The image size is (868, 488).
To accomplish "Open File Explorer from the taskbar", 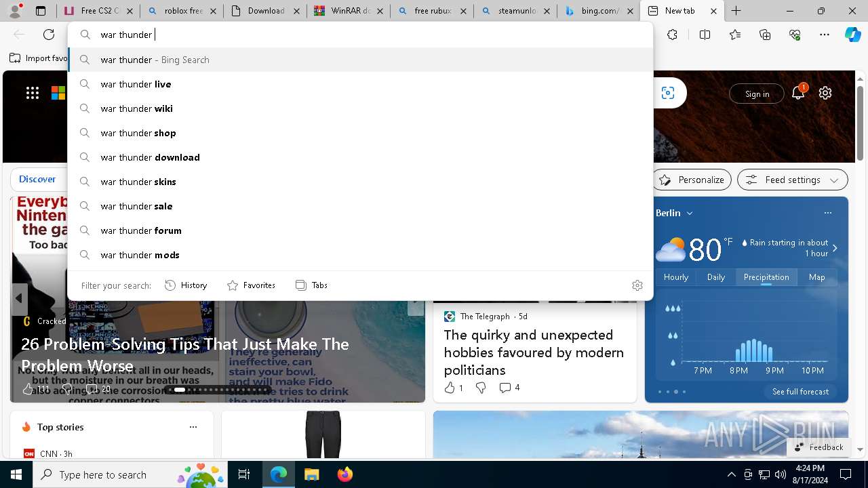I will click(x=311, y=474).
